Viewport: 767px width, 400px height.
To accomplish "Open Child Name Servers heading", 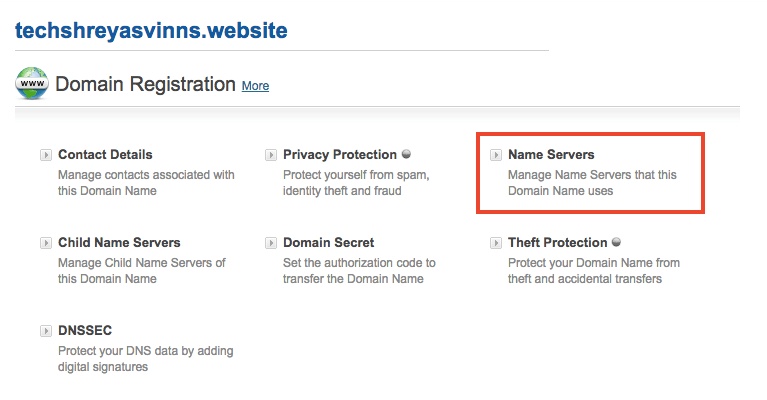I will 119,243.
